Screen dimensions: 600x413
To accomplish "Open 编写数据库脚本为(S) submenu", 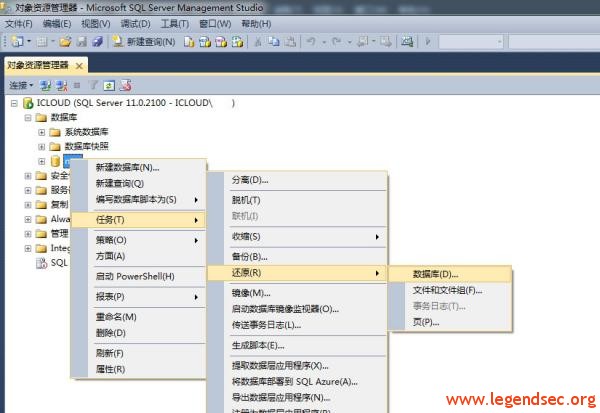I will tap(139, 199).
